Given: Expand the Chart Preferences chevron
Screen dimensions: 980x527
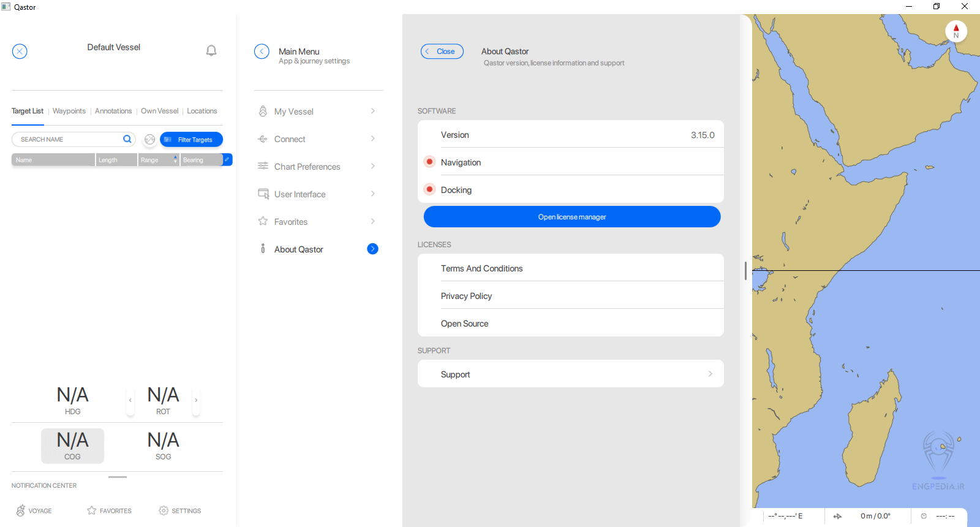Looking at the screenshot, I should (373, 166).
